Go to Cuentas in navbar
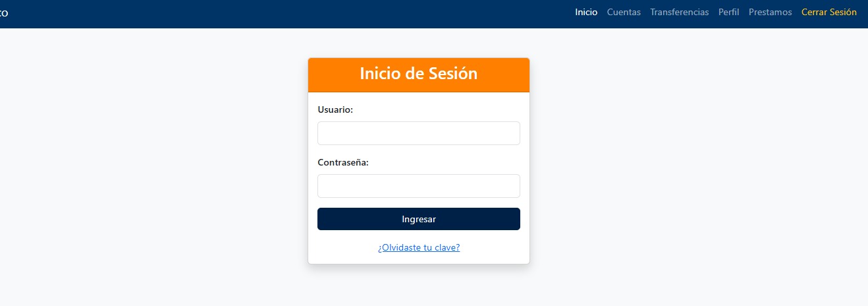868x306 pixels. [x=624, y=12]
